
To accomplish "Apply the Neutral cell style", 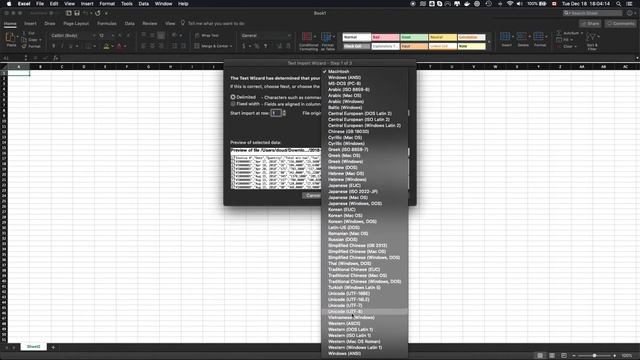I will pyautogui.click(x=442, y=37).
